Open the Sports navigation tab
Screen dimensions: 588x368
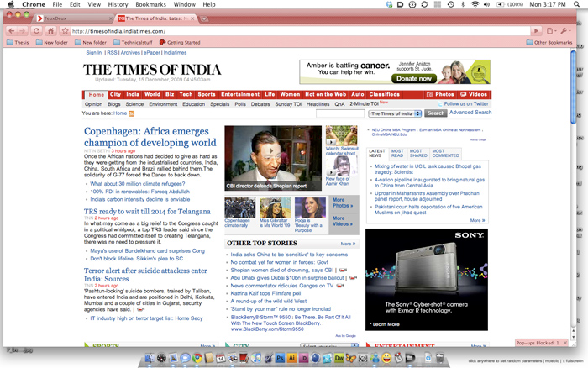207,95
